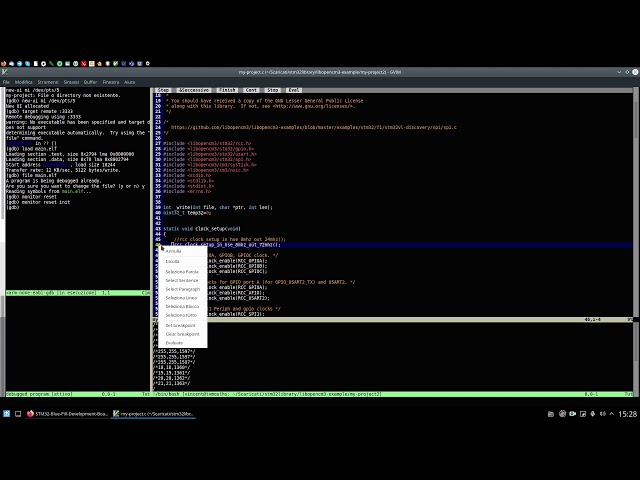Click the 'debugged program' status line

coord(78,394)
